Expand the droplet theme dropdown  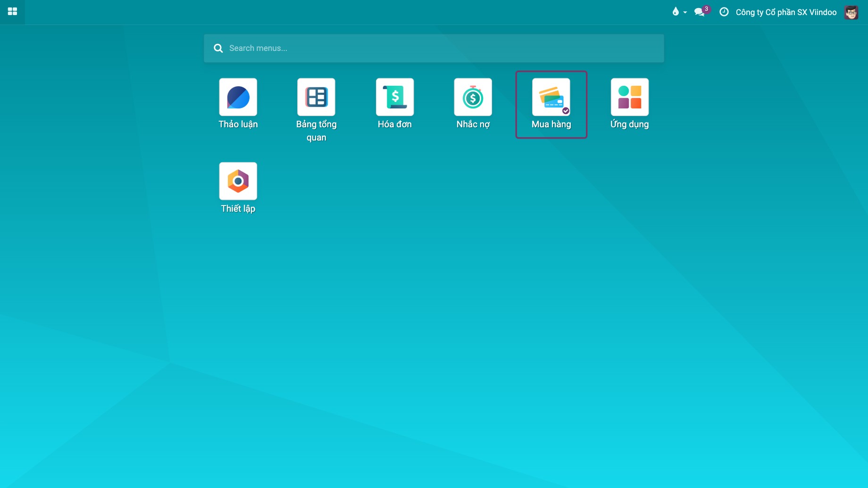(x=679, y=12)
